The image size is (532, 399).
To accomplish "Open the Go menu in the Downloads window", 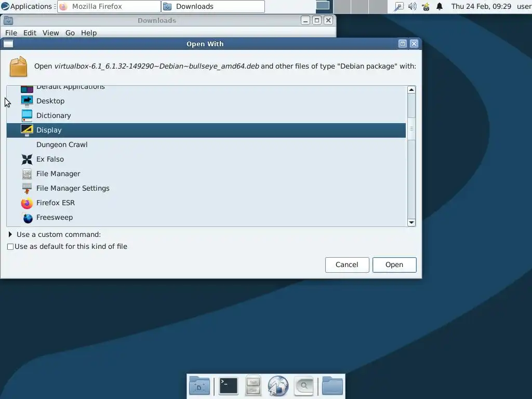I will [70, 33].
